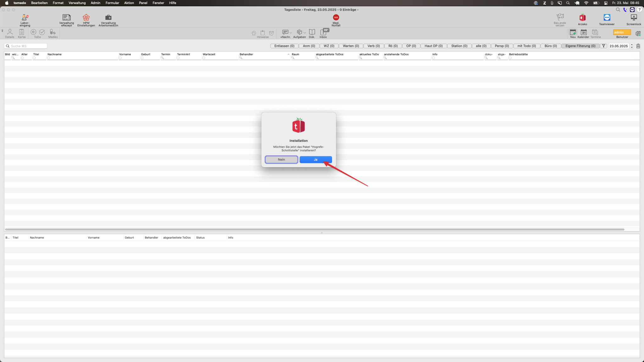
Task: Click the Hinweise alarm light icon
Action: point(254,33)
